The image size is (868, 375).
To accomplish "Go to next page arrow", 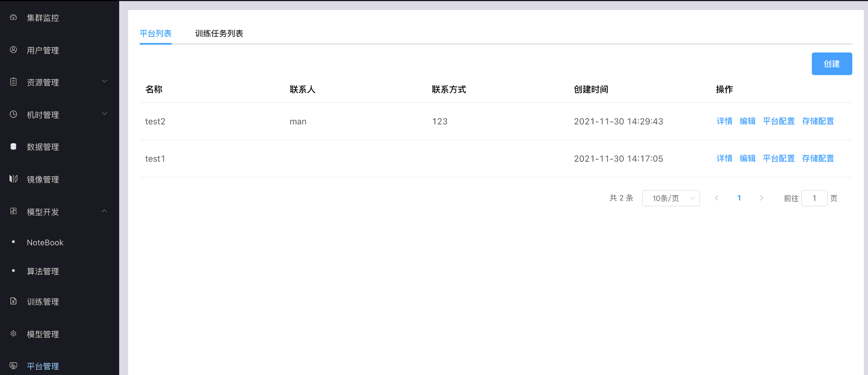I will pyautogui.click(x=761, y=198).
